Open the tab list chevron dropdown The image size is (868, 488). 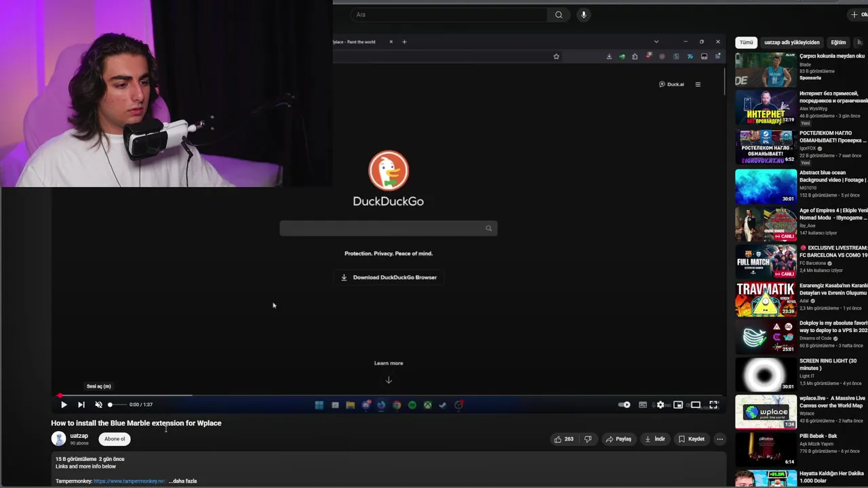point(656,42)
